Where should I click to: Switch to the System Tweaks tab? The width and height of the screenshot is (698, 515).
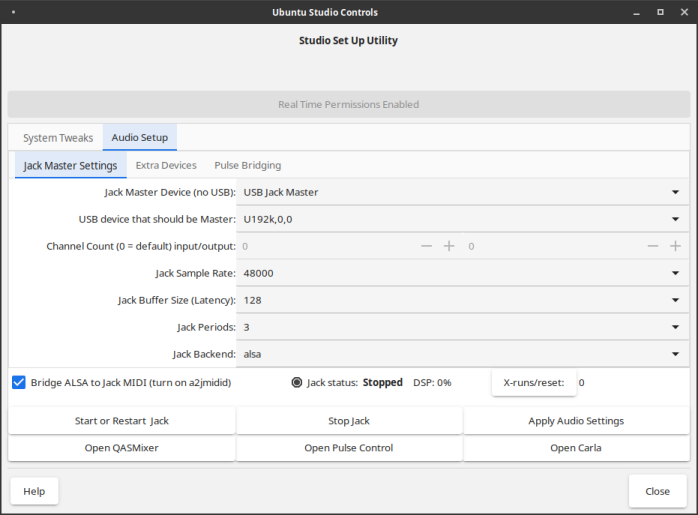[x=58, y=138]
